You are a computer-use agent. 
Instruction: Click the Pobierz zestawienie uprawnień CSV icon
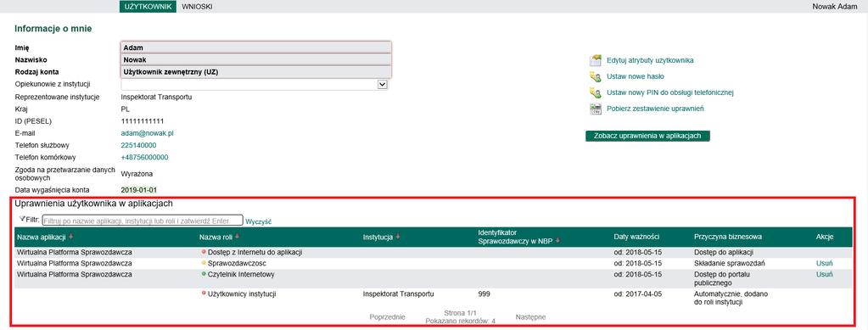pos(596,109)
